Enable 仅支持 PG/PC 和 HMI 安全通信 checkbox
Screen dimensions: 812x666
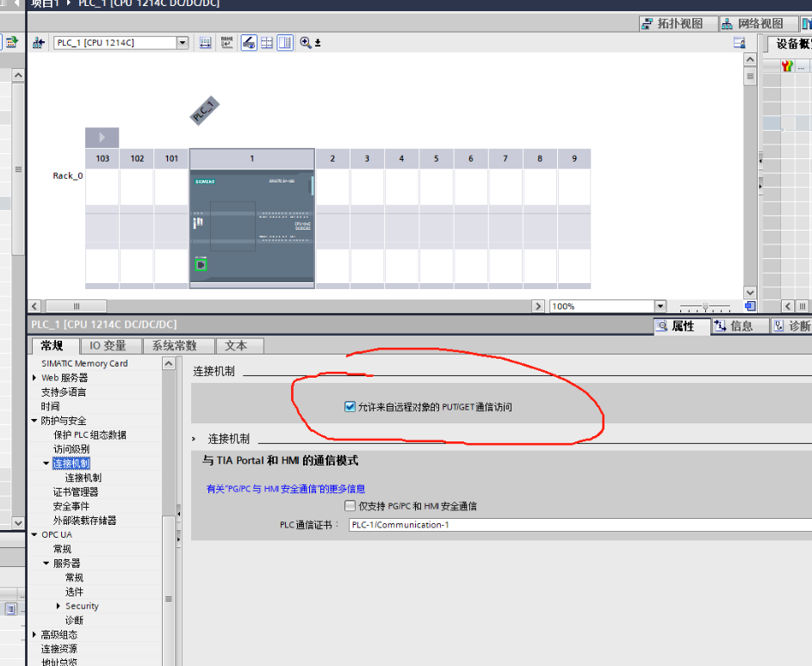(x=350, y=506)
